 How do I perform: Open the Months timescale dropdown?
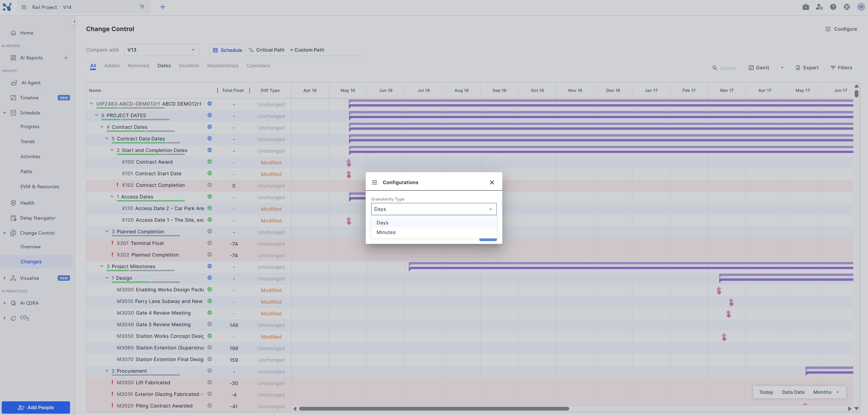[826, 392]
